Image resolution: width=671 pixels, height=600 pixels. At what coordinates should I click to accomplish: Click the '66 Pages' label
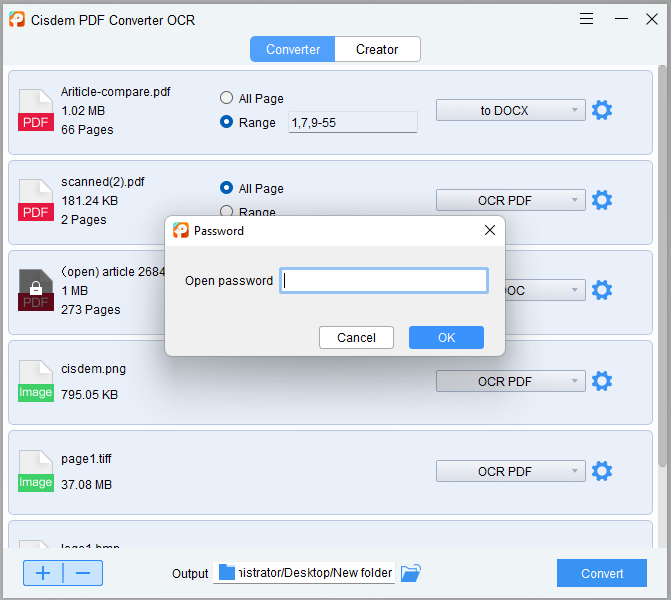87,130
